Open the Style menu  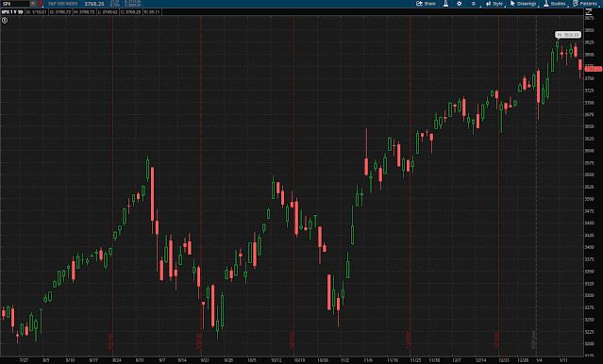[494, 4]
